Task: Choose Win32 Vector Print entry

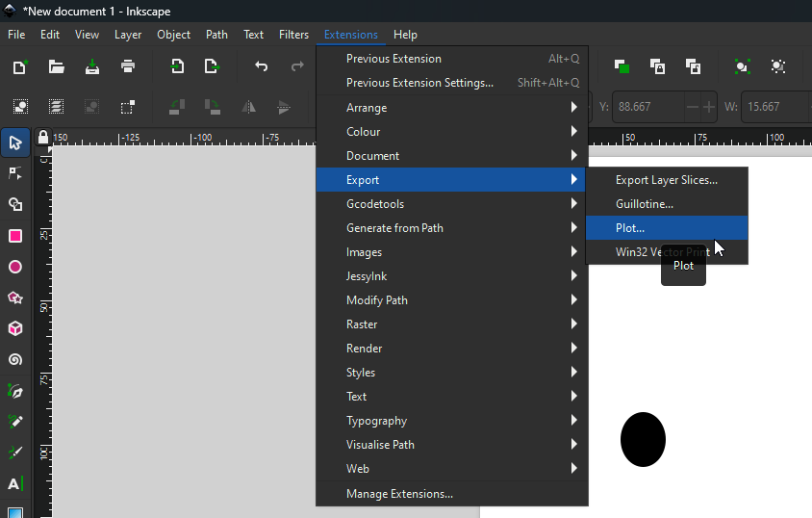Action: (667, 251)
